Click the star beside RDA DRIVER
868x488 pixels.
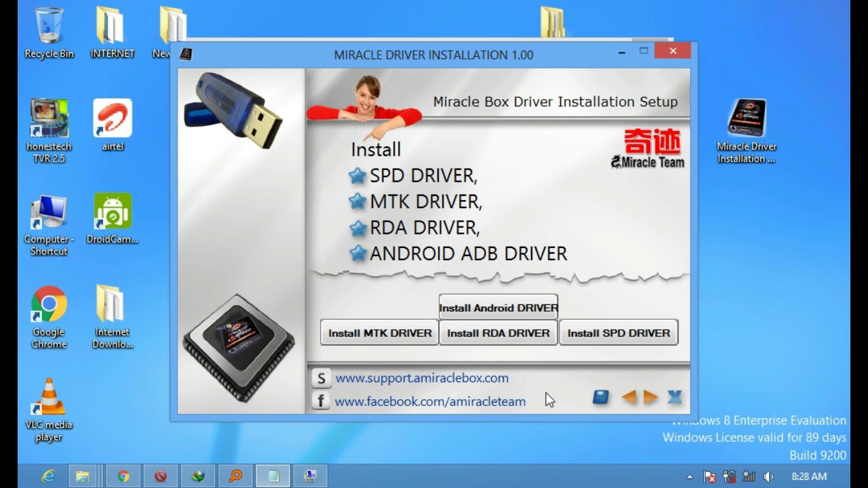(x=357, y=228)
